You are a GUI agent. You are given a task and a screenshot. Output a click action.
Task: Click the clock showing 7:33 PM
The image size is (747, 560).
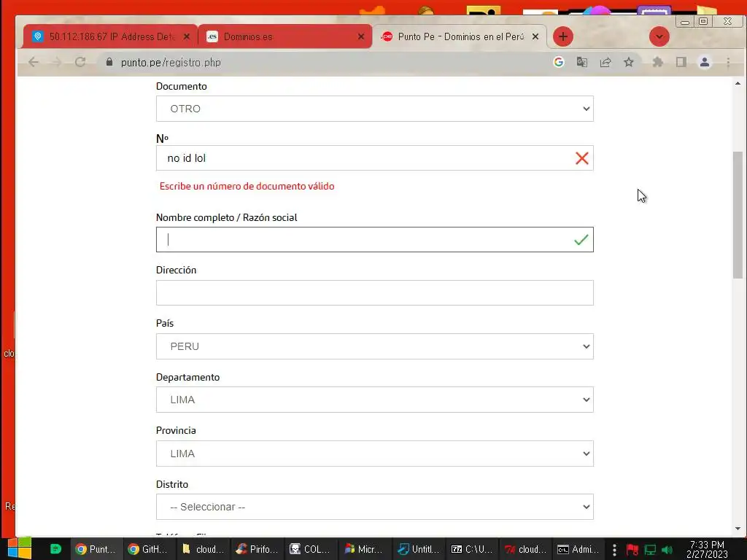(707, 549)
